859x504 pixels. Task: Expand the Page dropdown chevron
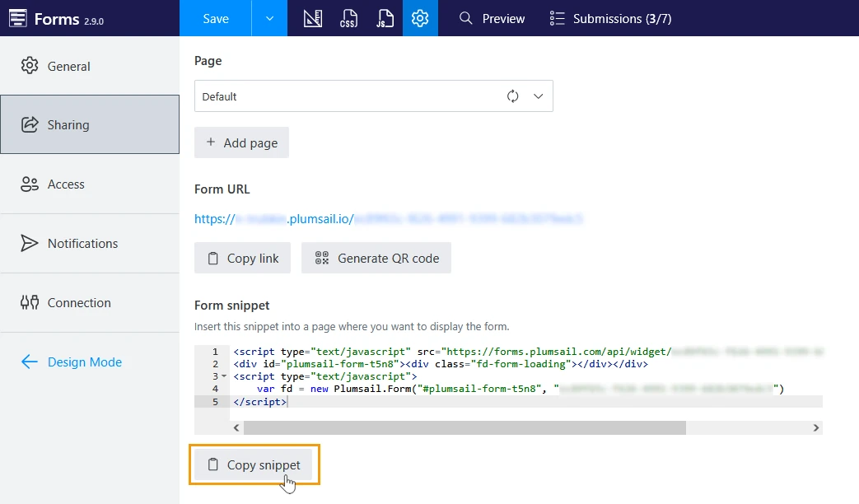(539, 96)
